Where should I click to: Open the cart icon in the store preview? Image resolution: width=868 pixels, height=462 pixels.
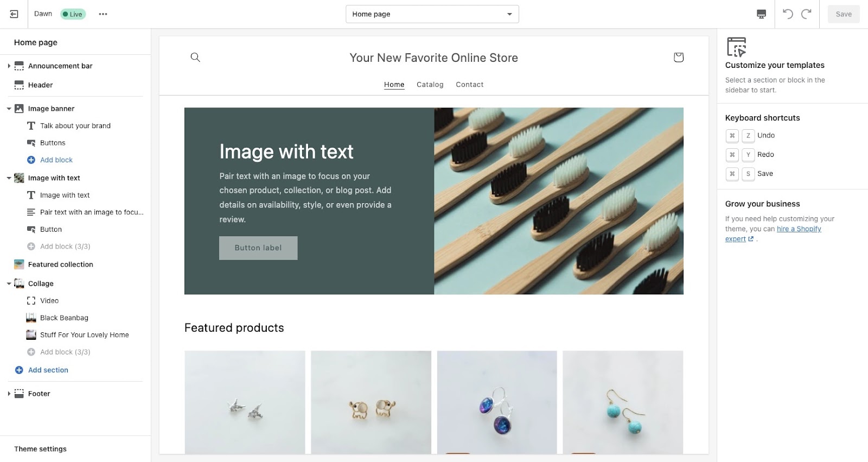pyautogui.click(x=678, y=57)
